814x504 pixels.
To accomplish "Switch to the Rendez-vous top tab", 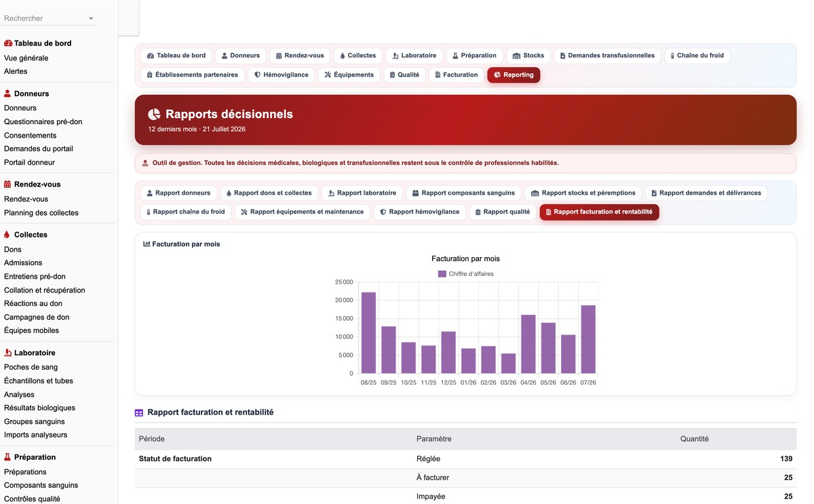I will [300, 56].
